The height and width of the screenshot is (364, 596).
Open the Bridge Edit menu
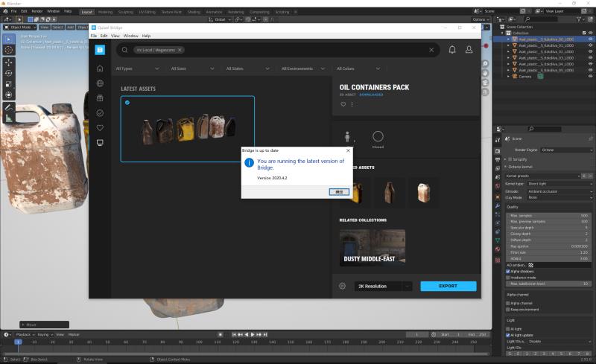point(104,36)
